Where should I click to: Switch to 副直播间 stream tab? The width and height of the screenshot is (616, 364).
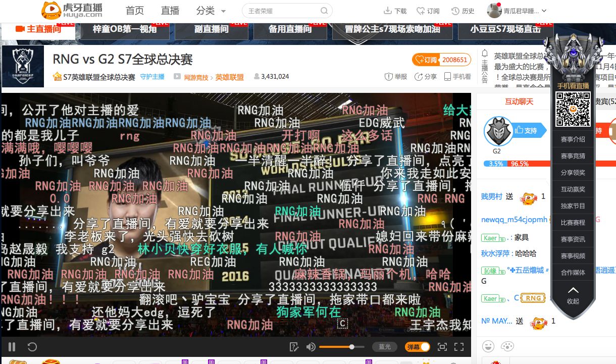pyautogui.click(x=212, y=29)
